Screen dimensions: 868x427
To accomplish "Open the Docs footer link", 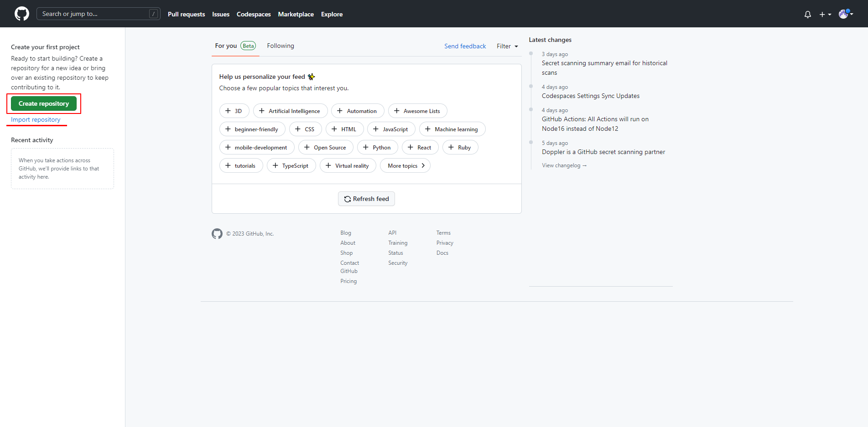I will click(442, 253).
